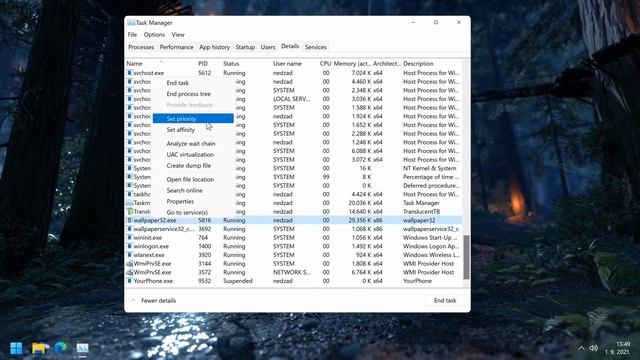Screen dimensions: 640x360
Task: Sort by Memory column header
Action: [352, 64]
